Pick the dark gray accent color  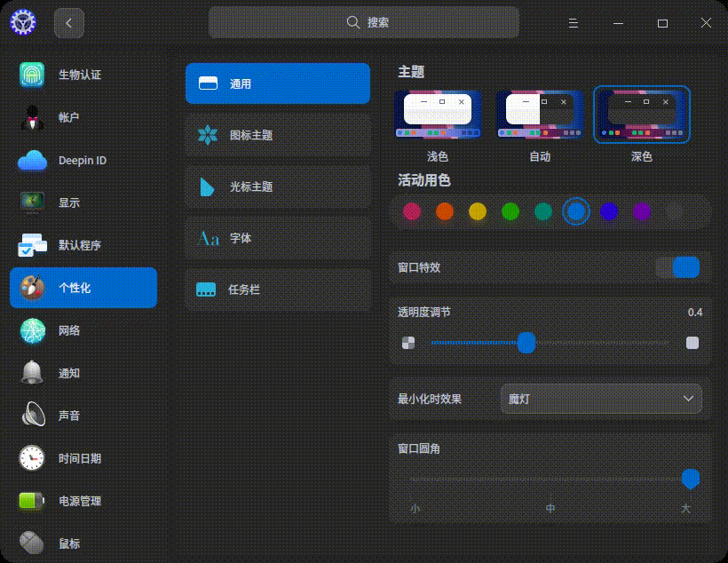pyautogui.click(x=674, y=211)
